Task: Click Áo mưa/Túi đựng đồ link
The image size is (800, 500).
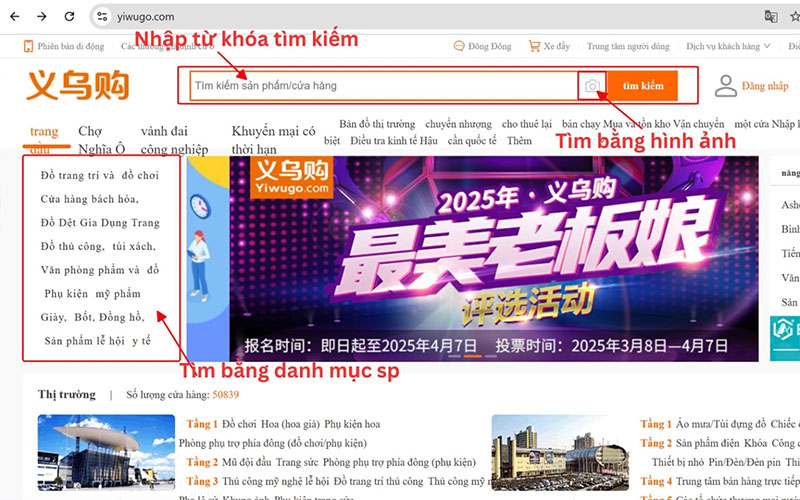Action: click(x=721, y=424)
